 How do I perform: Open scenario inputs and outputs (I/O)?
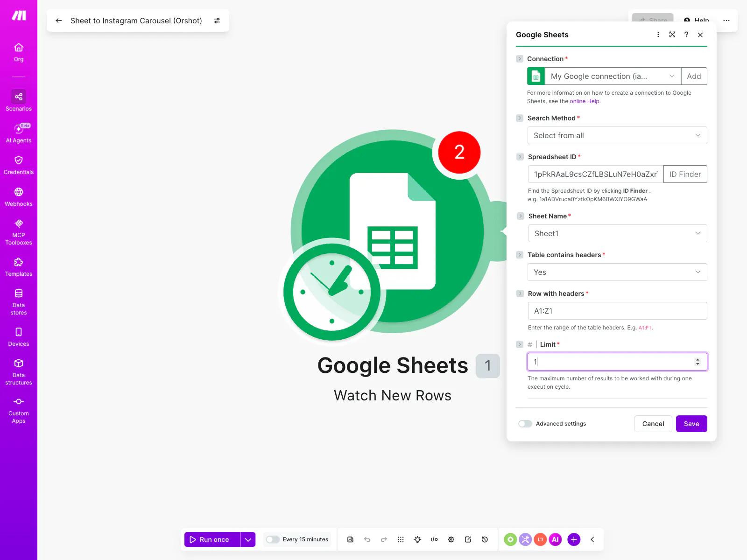[x=434, y=539]
